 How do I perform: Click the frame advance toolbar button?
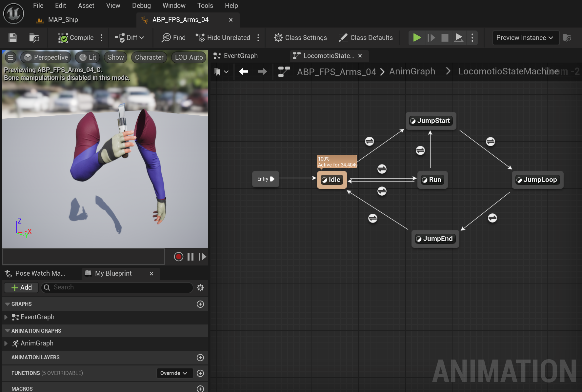[431, 38]
